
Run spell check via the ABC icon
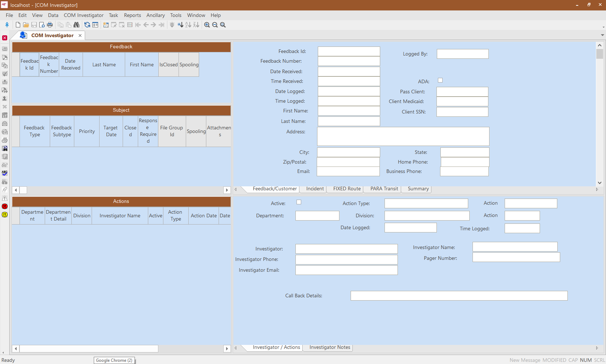pos(5,173)
